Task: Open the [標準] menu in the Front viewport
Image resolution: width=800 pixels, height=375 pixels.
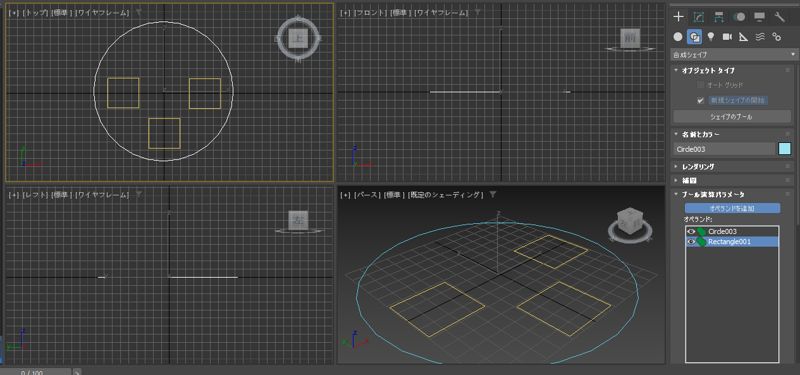Action: point(401,12)
